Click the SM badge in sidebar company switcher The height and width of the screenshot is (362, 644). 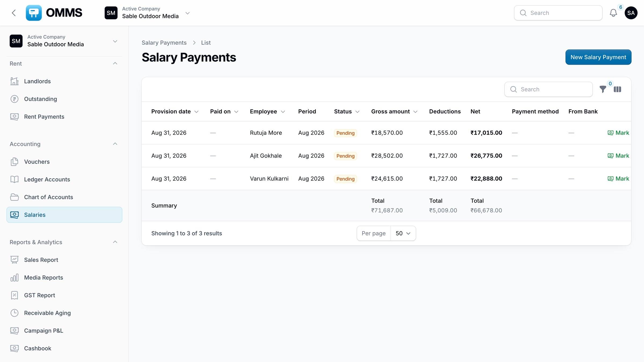pos(16,41)
